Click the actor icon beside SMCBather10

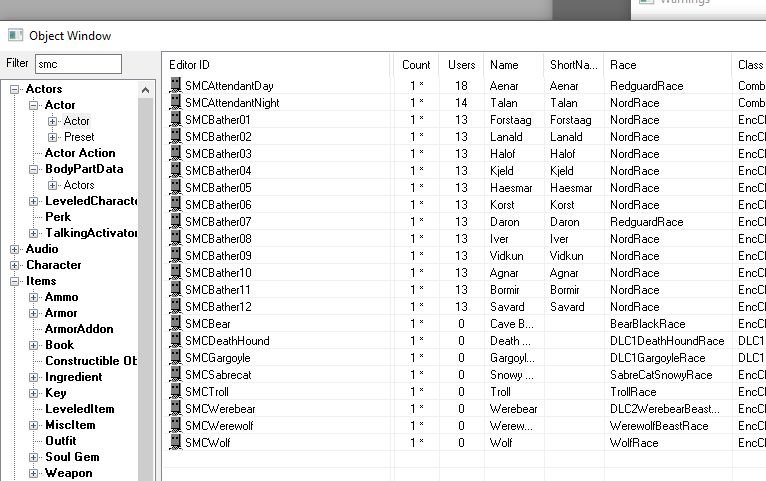pyautogui.click(x=175, y=272)
